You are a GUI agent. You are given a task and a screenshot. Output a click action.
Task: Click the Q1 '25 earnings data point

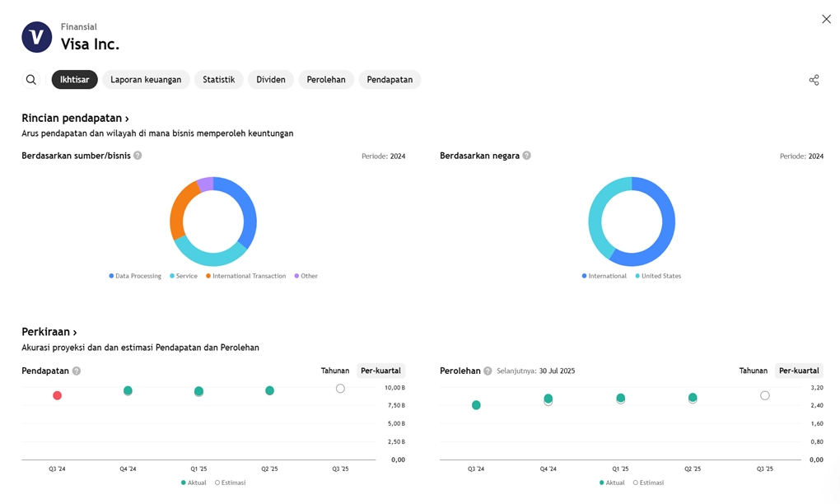(620, 399)
